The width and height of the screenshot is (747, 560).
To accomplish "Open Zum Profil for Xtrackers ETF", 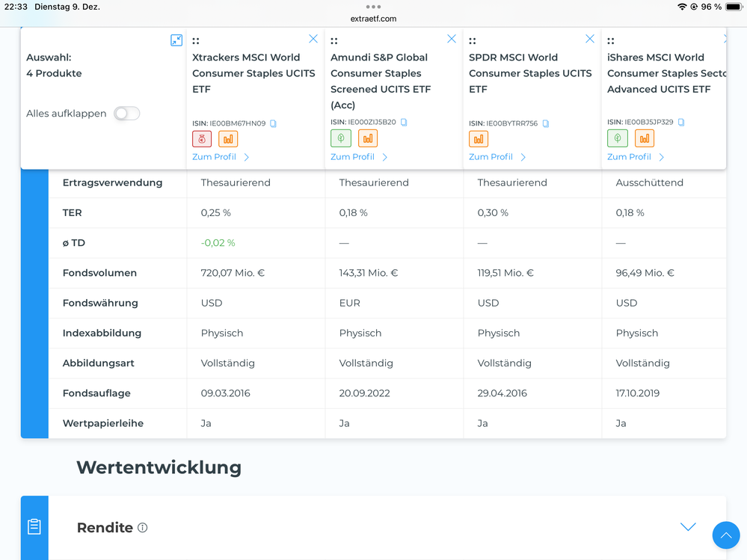I will 221,157.
